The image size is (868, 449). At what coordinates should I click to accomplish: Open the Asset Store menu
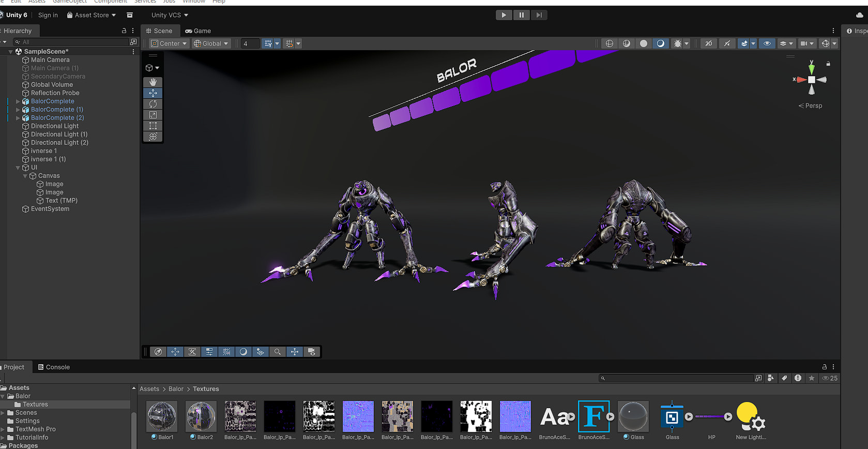(x=92, y=15)
